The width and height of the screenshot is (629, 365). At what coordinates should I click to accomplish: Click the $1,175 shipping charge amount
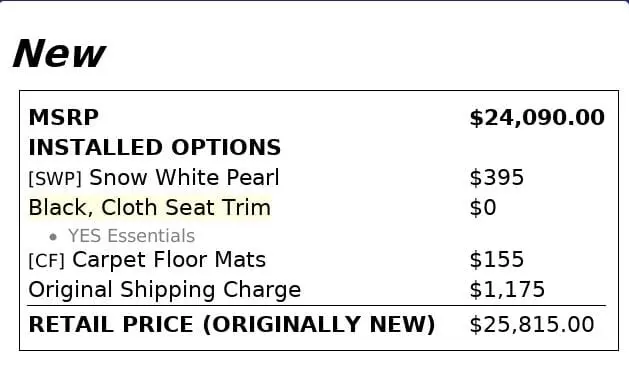pyautogui.click(x=507, y=290)
